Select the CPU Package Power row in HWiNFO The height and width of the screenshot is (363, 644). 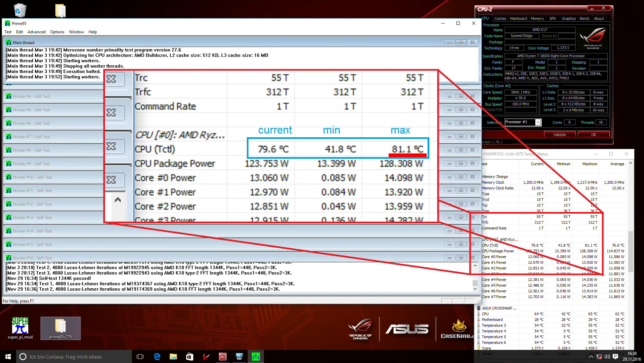(553, 251)
